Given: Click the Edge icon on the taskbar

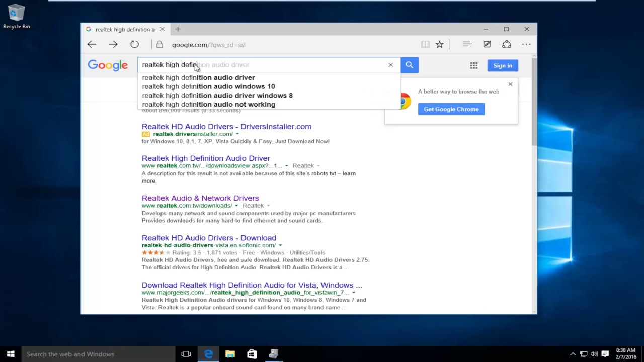Looking at the screenshot, I should click(x=208, y=354).
